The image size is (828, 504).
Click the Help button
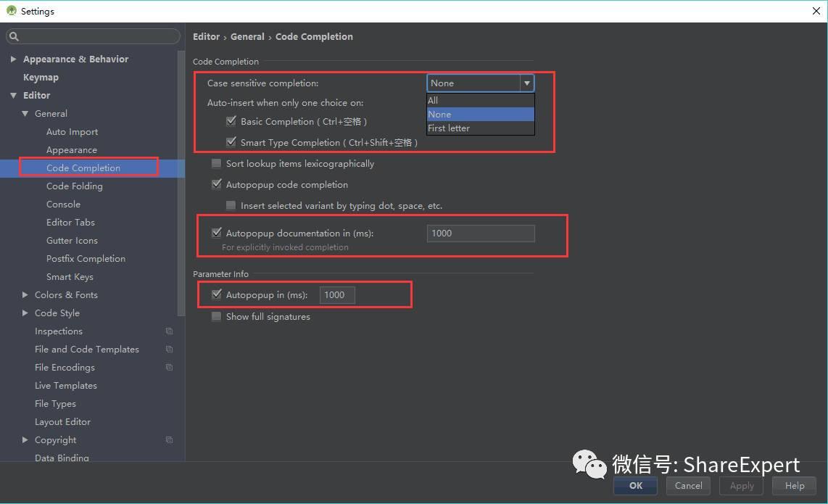794,486
